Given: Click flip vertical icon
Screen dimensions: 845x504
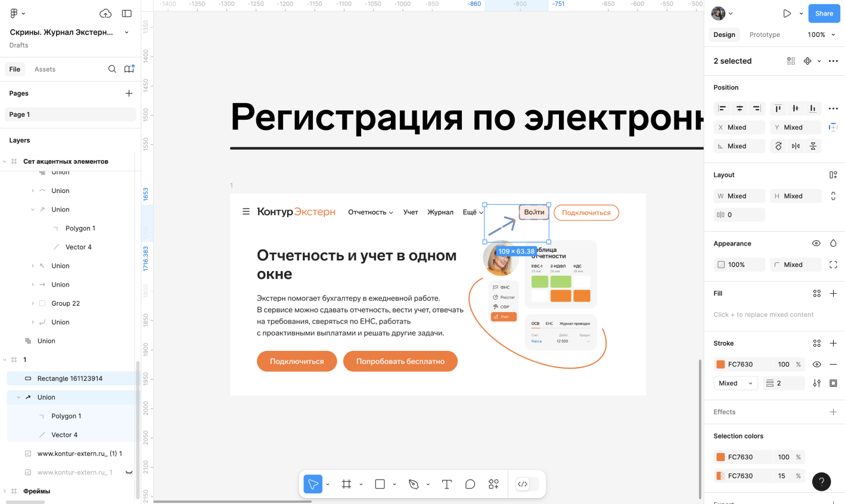Looking at the screenshot, I should (813, 146).
